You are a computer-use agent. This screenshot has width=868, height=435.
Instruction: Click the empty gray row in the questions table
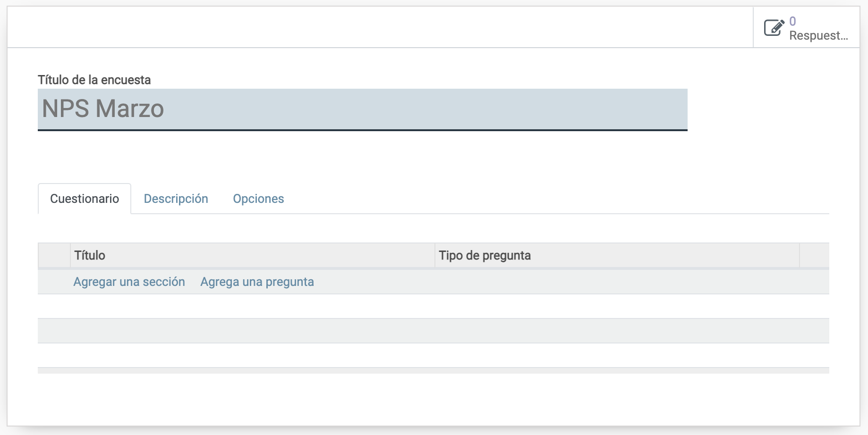(434, 331)
